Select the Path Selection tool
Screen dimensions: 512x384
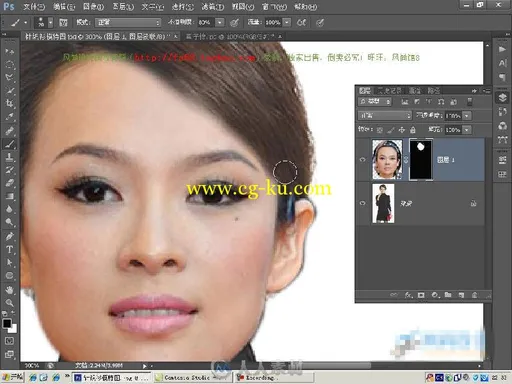(9, 263)
